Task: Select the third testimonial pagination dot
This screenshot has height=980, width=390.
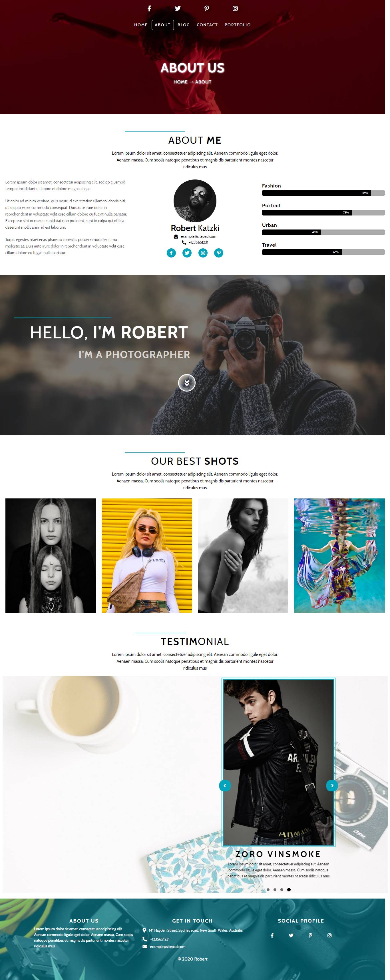Action: point(282,889)
